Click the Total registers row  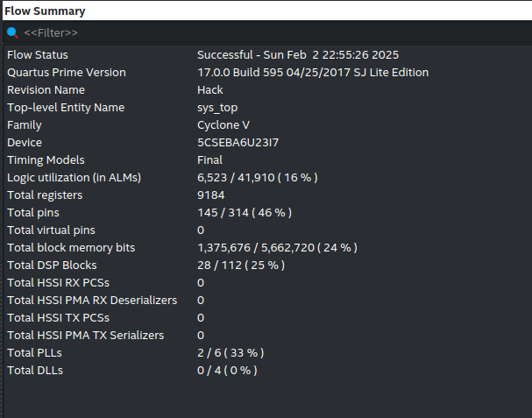point(43,195)
